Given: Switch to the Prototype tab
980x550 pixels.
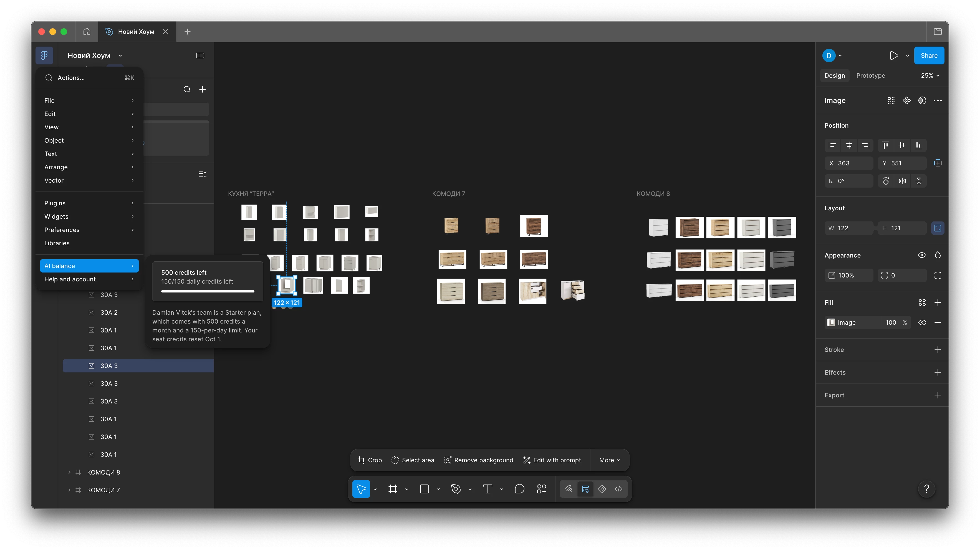Looking at the screenshot, I should 870,76.
